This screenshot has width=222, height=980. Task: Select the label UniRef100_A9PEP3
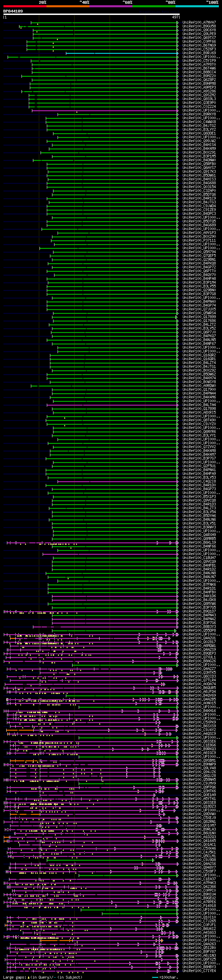click(x=199, y=88)
